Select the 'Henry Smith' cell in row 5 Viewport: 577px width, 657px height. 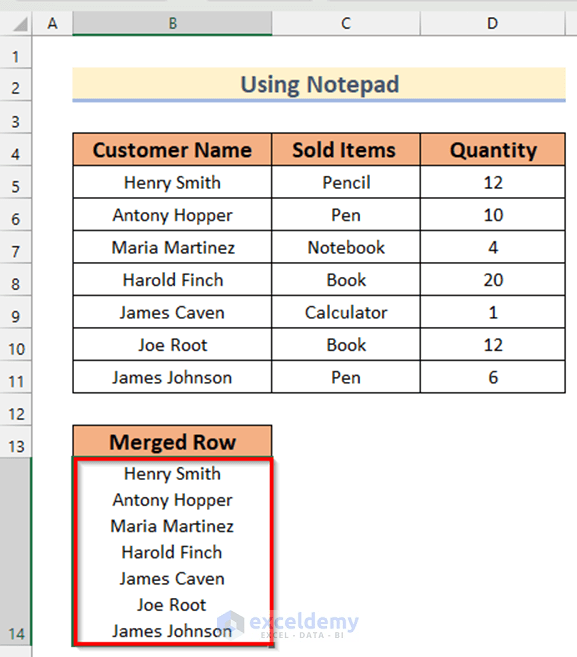(x=172, y=182)
